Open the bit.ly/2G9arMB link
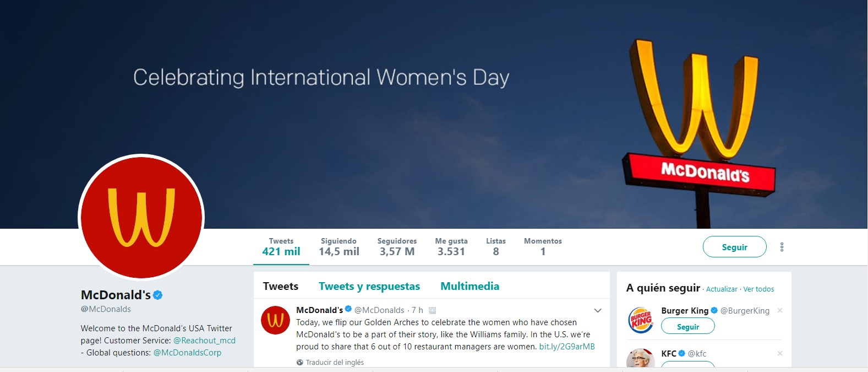The height and width of the screenshot is (372, 868). coord(567,347)
